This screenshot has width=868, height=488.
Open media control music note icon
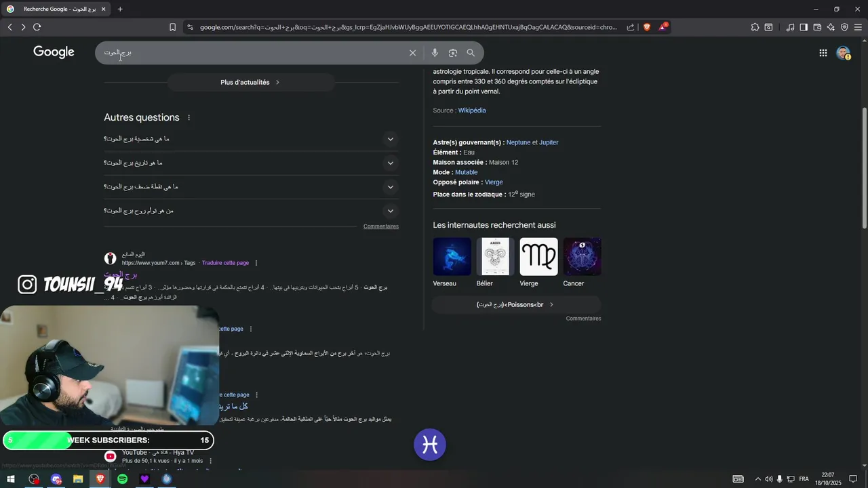(790, 27)
